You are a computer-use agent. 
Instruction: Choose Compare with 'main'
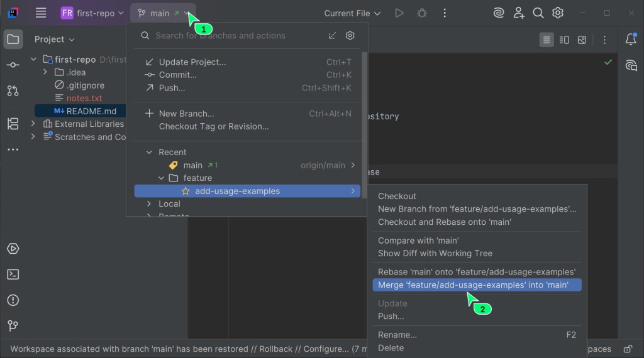pos(477,241)
